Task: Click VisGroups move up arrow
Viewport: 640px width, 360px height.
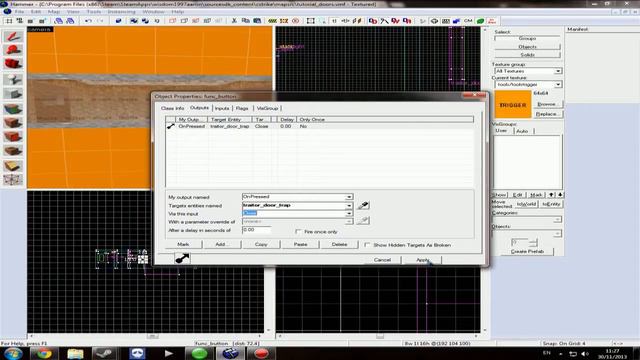Action: (x=551, y=195)
